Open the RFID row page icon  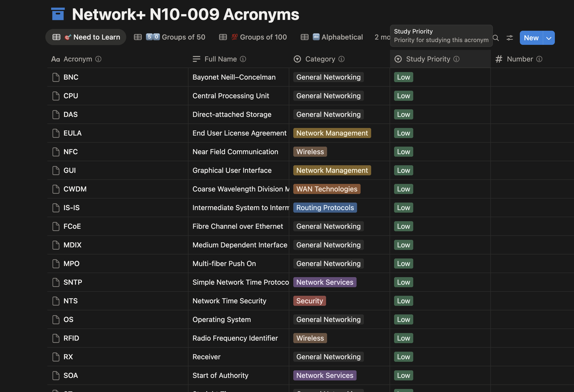point(56,338)
